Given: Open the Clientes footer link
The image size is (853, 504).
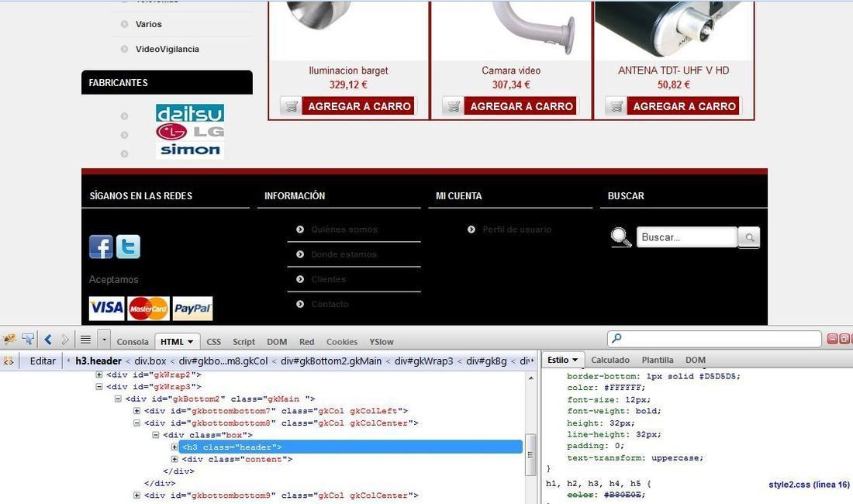Looking at the screenshot, I should (x=329, y=279).
